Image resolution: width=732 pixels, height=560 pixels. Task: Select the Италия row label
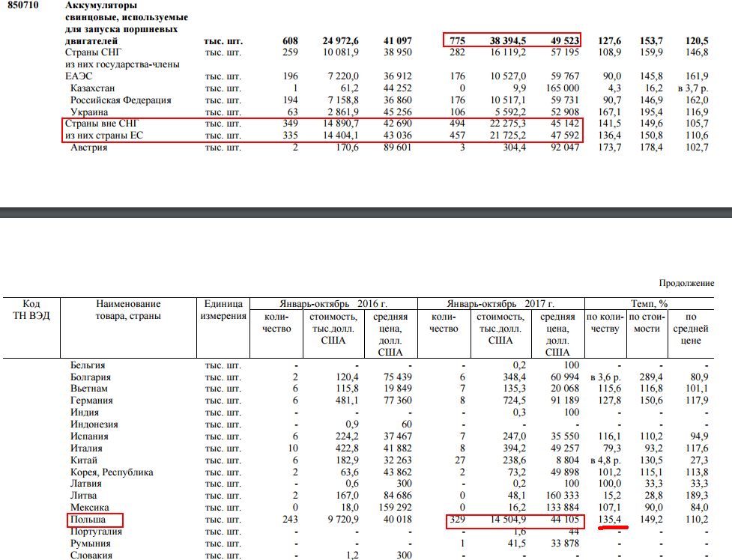[86, 448]
